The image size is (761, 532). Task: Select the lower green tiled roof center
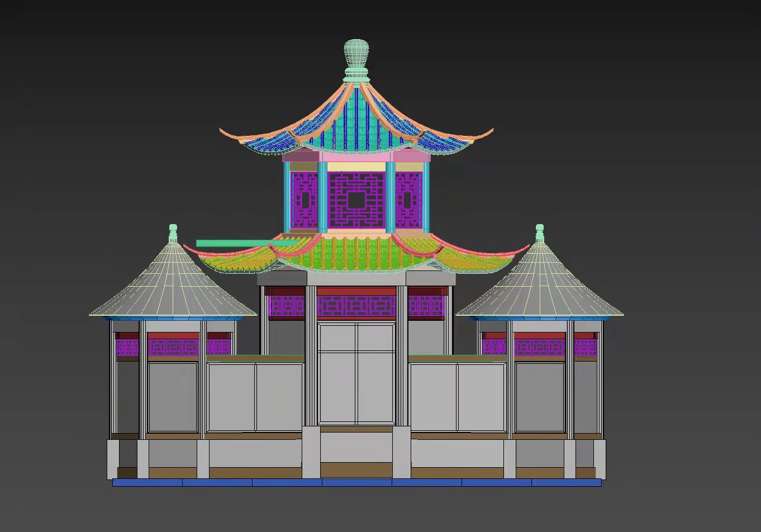click(355, 253)
